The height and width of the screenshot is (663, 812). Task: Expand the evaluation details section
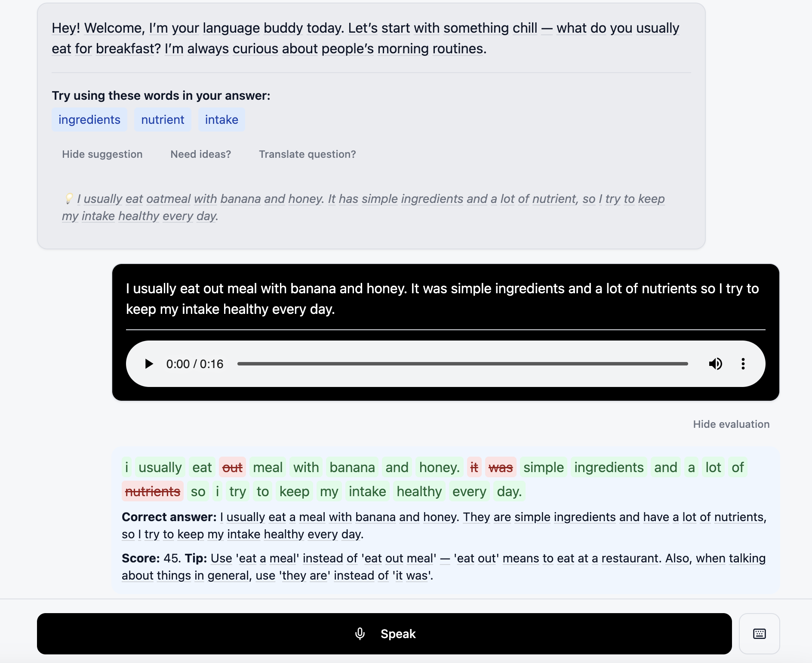(731, 424)
